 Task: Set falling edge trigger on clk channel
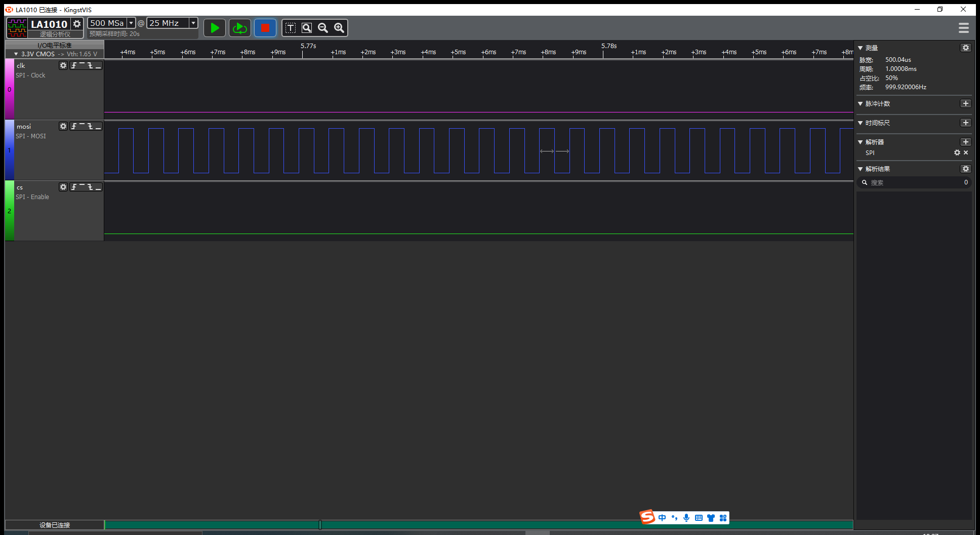[x=90, y=65]
